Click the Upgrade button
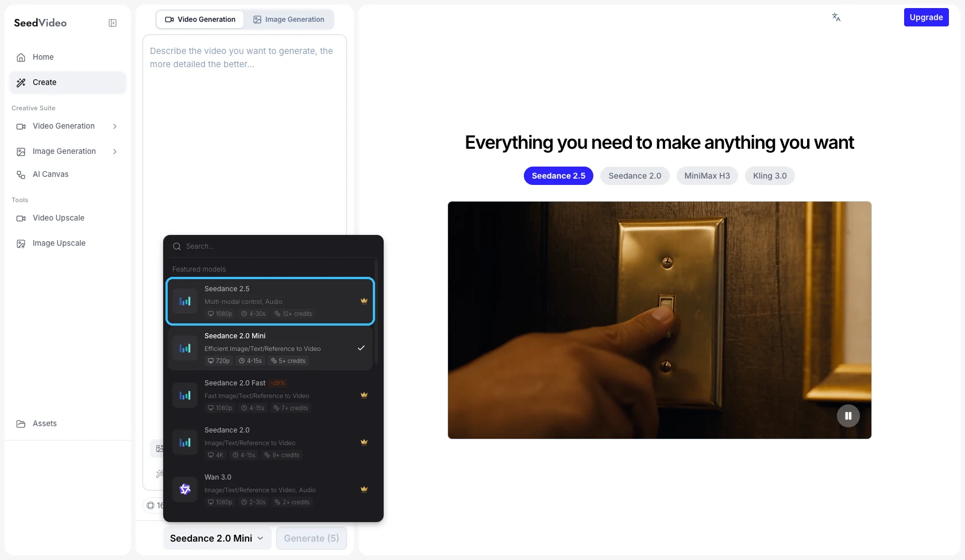This screenshot has width=965, height=560. [x=926, y=17]
